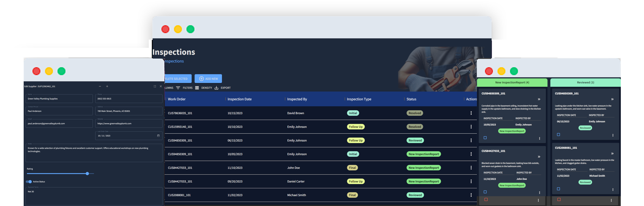Tick the red checkbox at the bottom of the New InspectionReport column

coord(486,200)
